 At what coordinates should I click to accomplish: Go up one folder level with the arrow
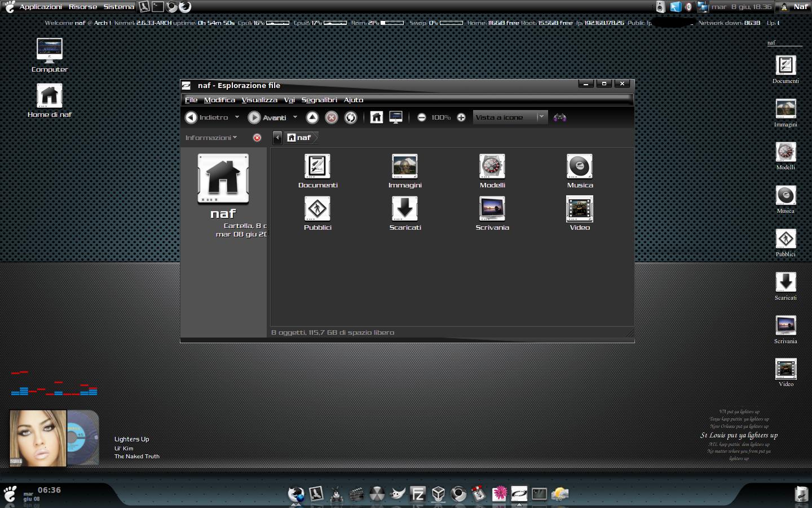[x=312, y=117]
